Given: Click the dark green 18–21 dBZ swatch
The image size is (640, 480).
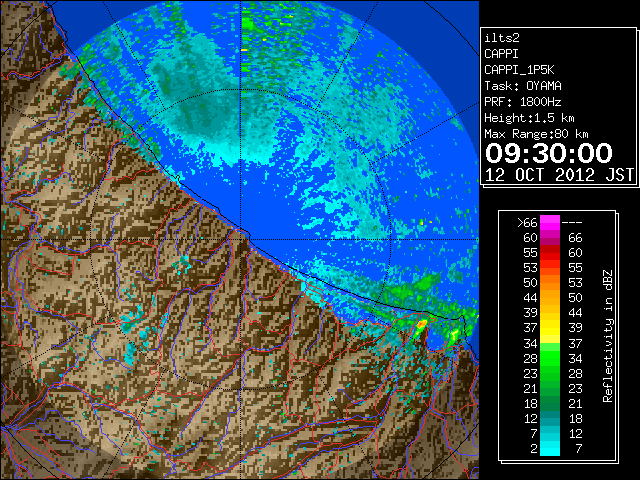Looking at the screenshot, I should pos(550,403).
